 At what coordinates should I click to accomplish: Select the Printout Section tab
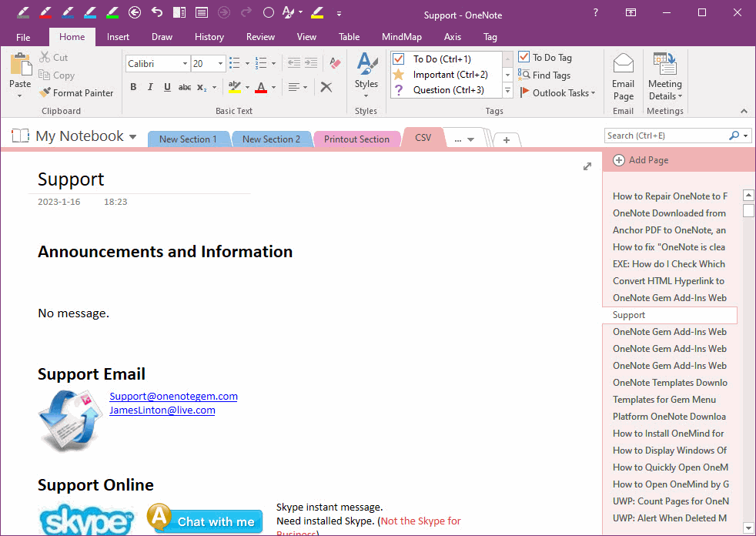pos(356,139)
